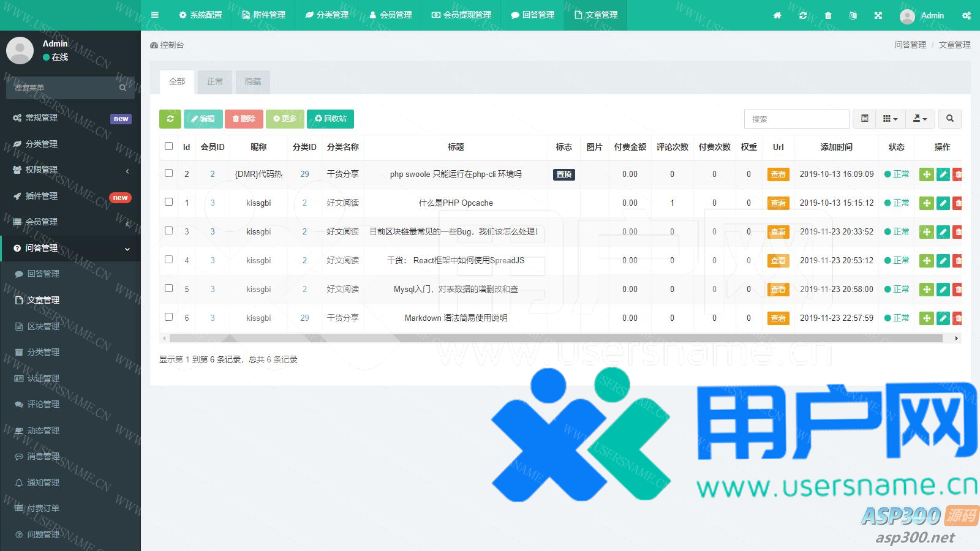Click edit pencil for row Id 5
This screenshot has height=551, width=980.
coord(943,290)
